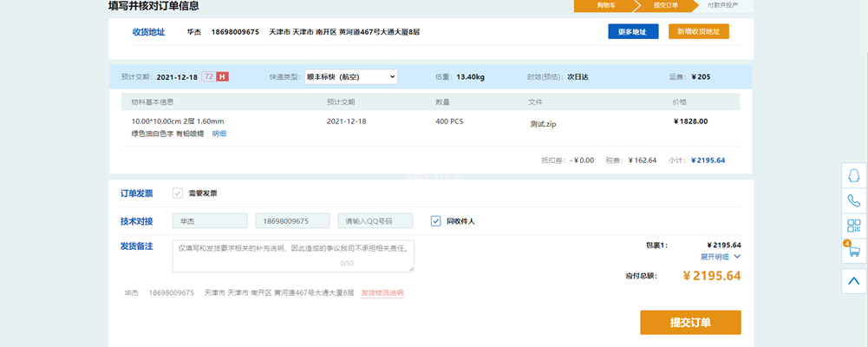868x347 pixels.
Task: Toggle the 需要发票 invoice checkbox
Action: point(178,193)
